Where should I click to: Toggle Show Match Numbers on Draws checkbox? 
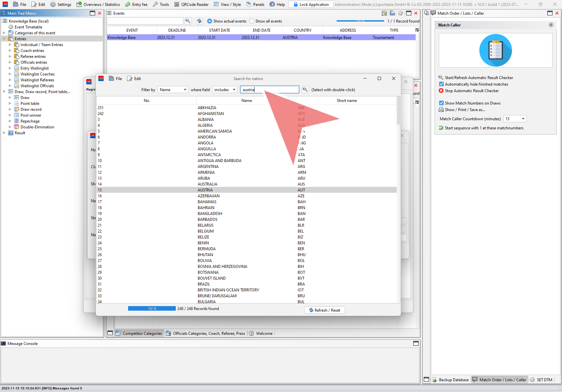441,103
